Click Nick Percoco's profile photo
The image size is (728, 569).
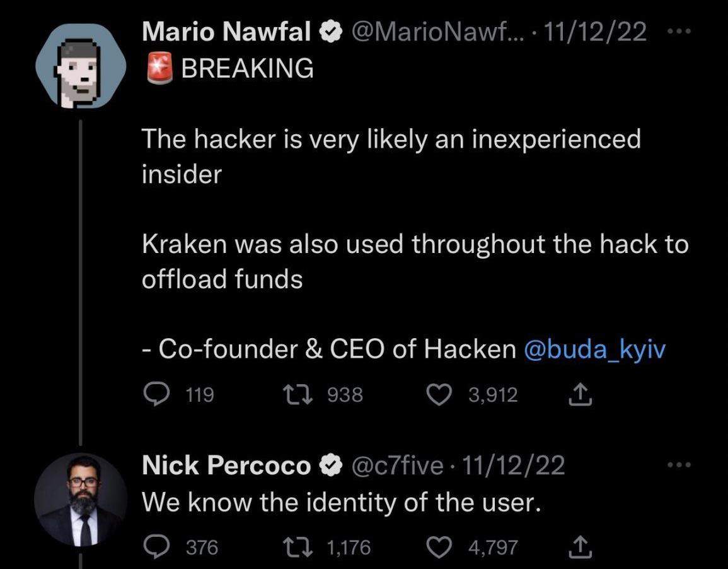click(x=80, y=500)
